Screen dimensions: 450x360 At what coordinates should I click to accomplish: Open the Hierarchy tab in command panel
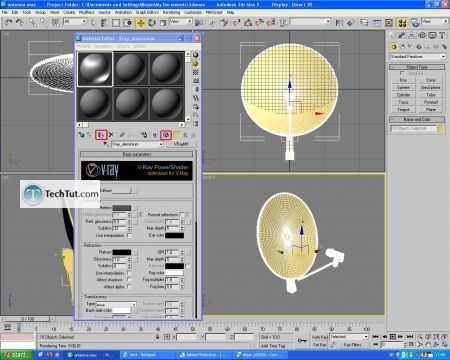point(412,35)
